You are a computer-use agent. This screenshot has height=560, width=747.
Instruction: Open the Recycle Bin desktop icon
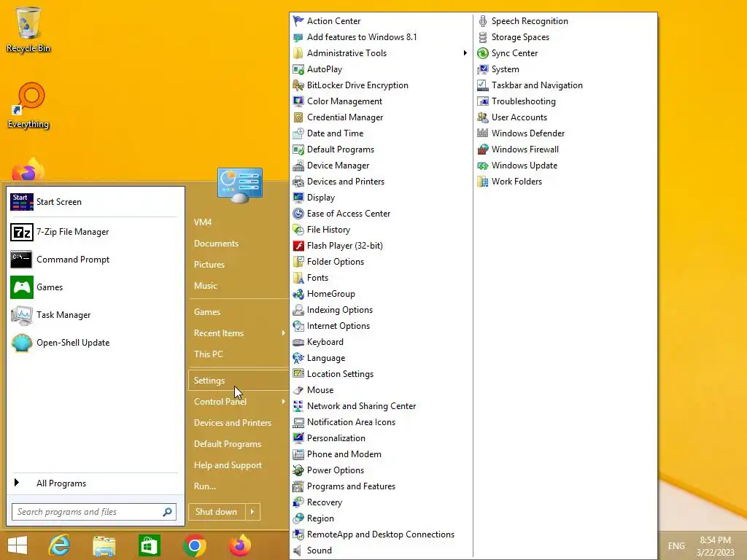click(x=28, y=29)
